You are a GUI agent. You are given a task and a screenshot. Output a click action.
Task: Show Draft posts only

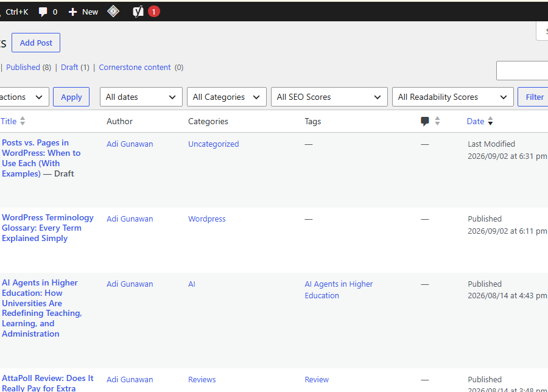point(69,67)
